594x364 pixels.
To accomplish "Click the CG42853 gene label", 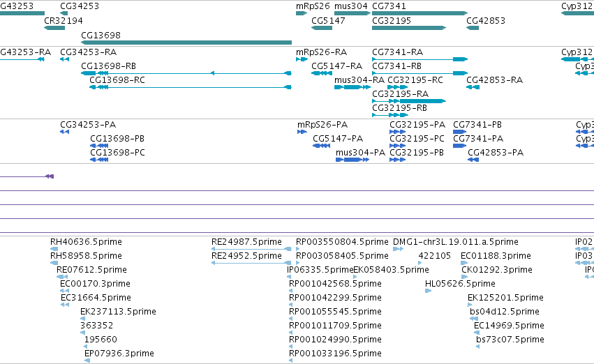I will pos(486,20).
